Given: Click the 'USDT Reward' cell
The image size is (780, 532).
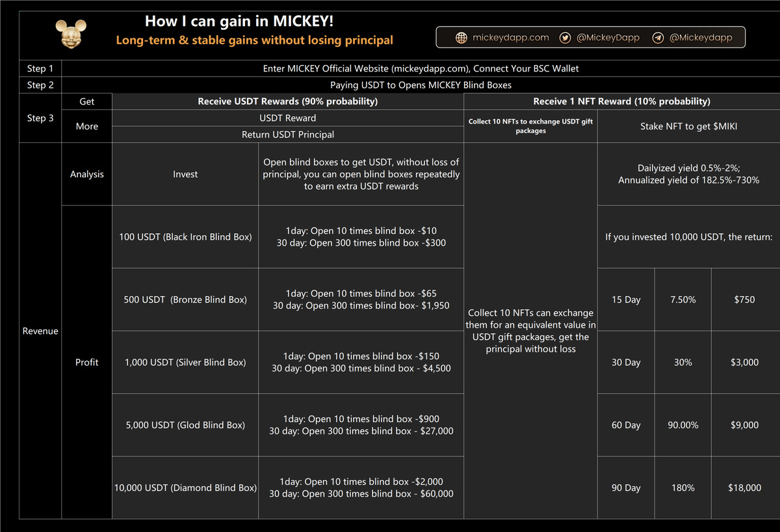Looking at the screenshot, I should point(287,118).
